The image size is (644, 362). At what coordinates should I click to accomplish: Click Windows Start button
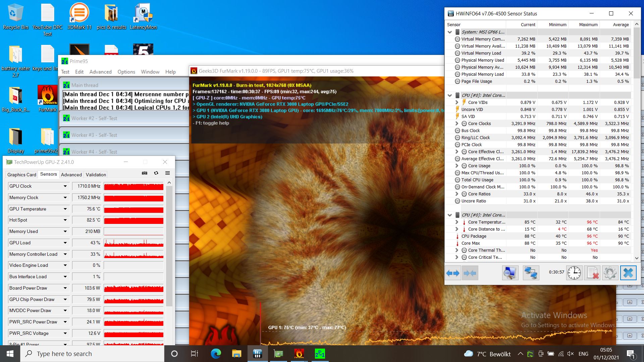(x=10, y=354)
